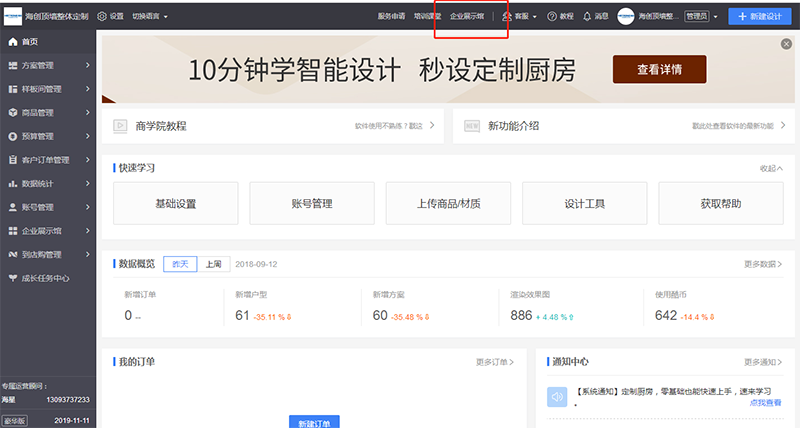Image resolution: width=800 pixels, height=428 pixels.
Task: Click the 查看详情 banner button
Action: click(659, 69)
